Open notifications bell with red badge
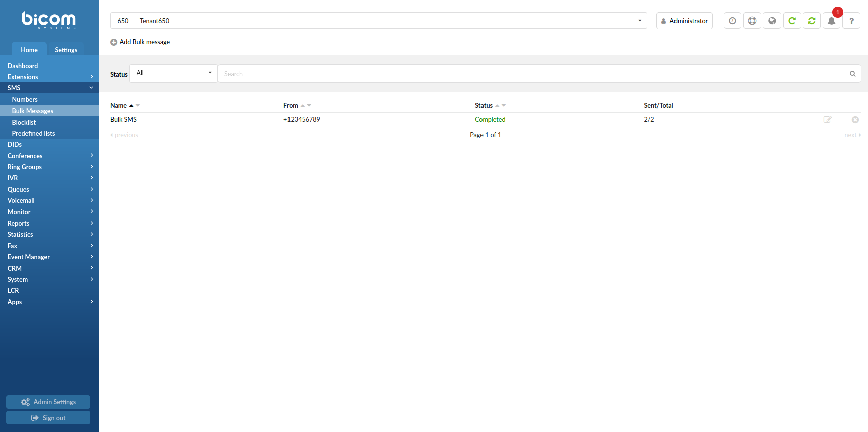The height and width of the screenshot is (432, 868). [x=832, y=21]
